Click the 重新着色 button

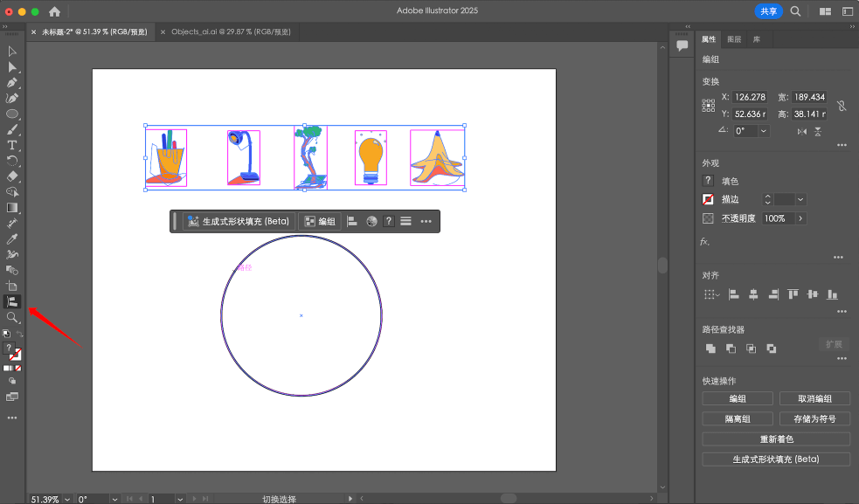pyautogui.click(x=775, y=438)
